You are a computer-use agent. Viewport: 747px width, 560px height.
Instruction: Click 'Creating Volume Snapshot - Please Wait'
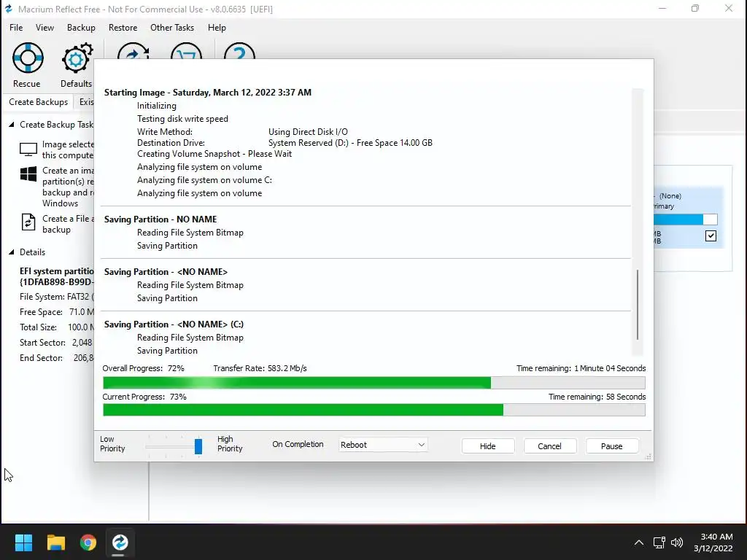click(214, 154)
